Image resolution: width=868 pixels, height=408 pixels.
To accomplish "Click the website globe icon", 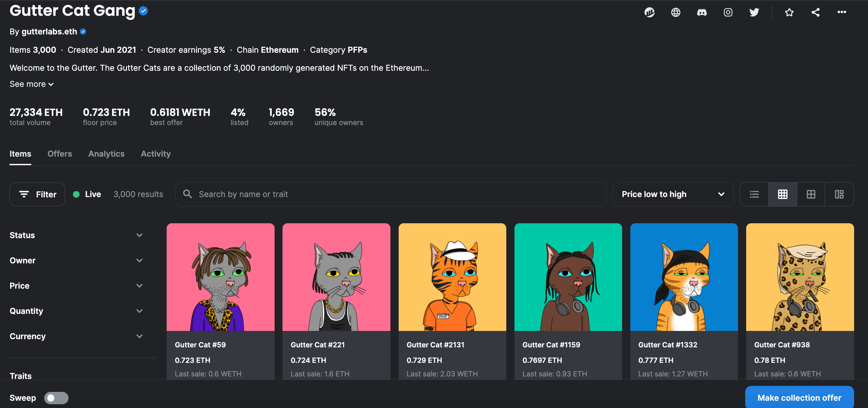I will pyautogui.click(x=675, y=13).
